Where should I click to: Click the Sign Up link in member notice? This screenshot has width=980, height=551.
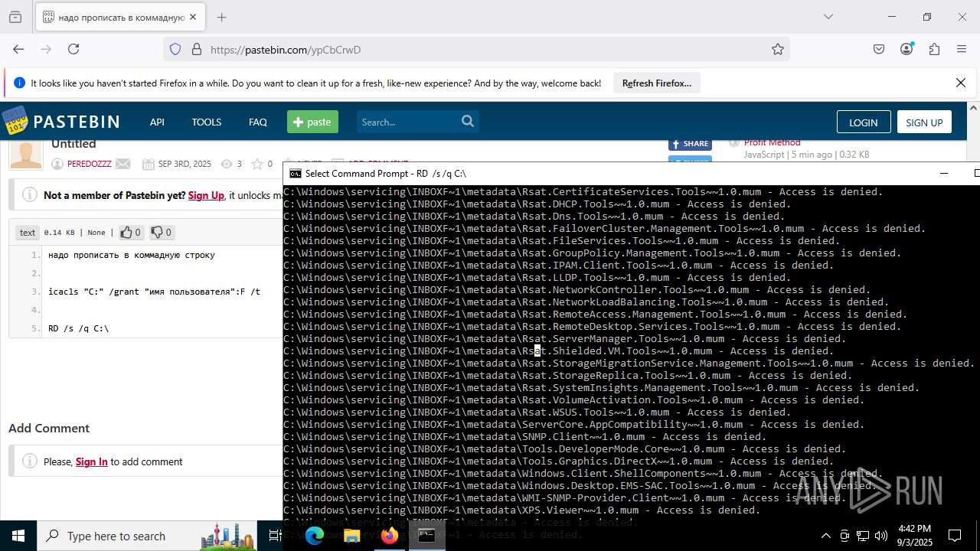click(x=206, y=195)
